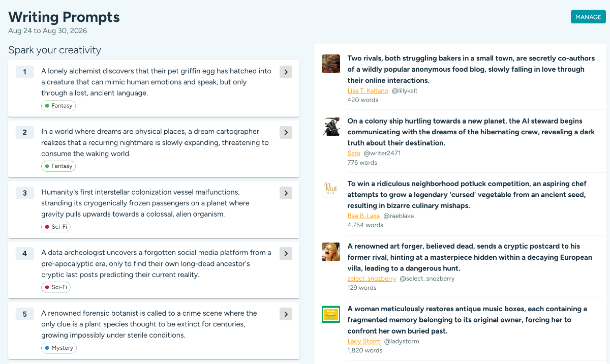
Task: Select the Mystery tag on prompt 5
Action: click(x=59, y=348)
